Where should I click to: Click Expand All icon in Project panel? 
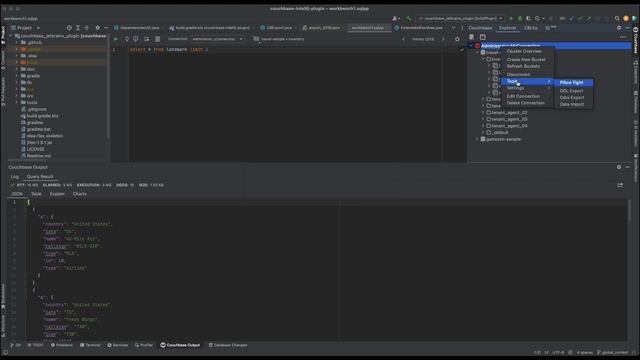tap(78, 28)
